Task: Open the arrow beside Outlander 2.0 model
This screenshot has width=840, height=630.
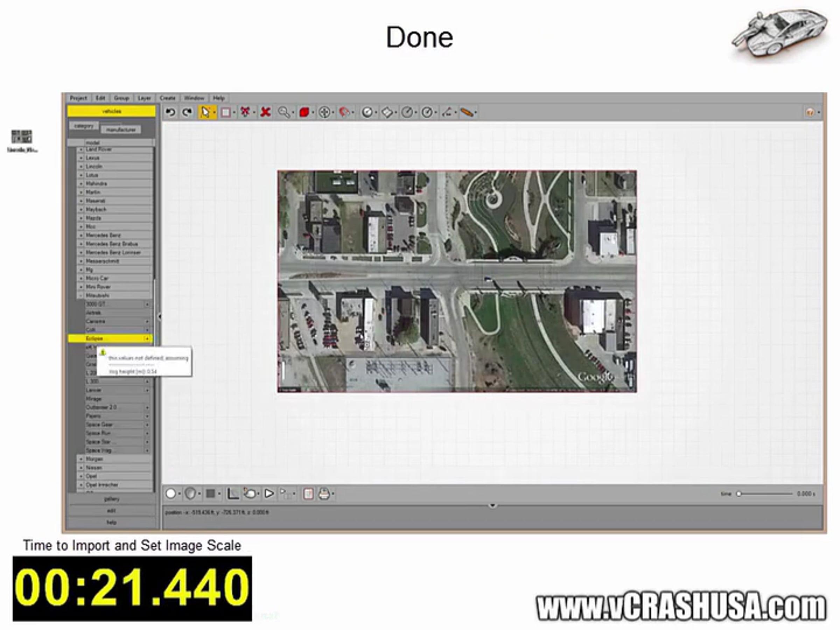Action: pyautogui.click(x=147, y=407)
